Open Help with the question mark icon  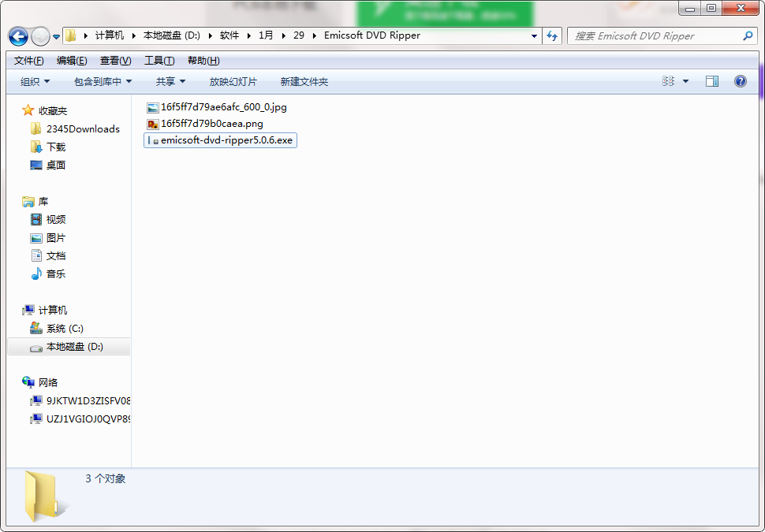click(x=740, y=81)
